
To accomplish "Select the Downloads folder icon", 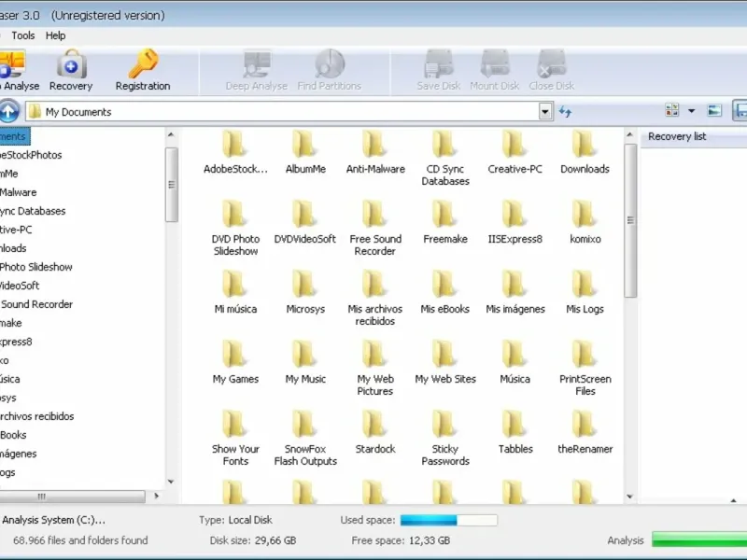I will tap(584, 145).
